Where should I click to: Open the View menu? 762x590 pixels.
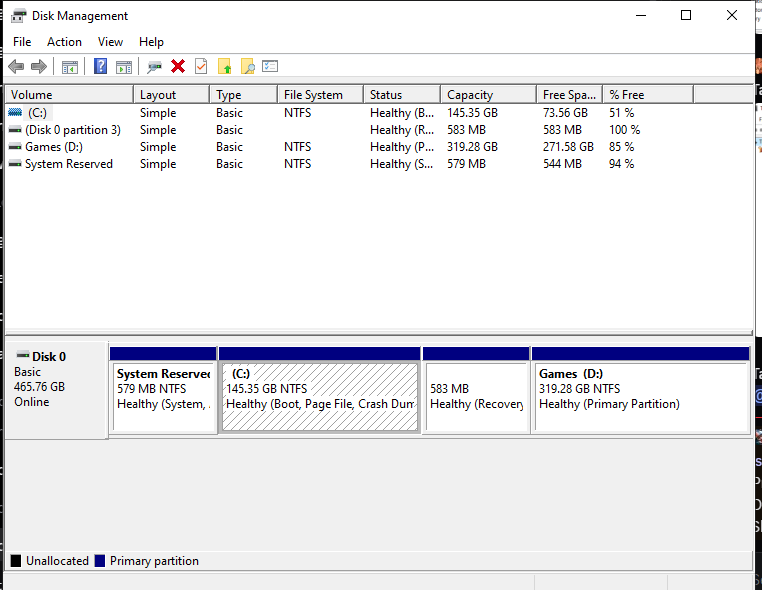[x=110, y=42]
